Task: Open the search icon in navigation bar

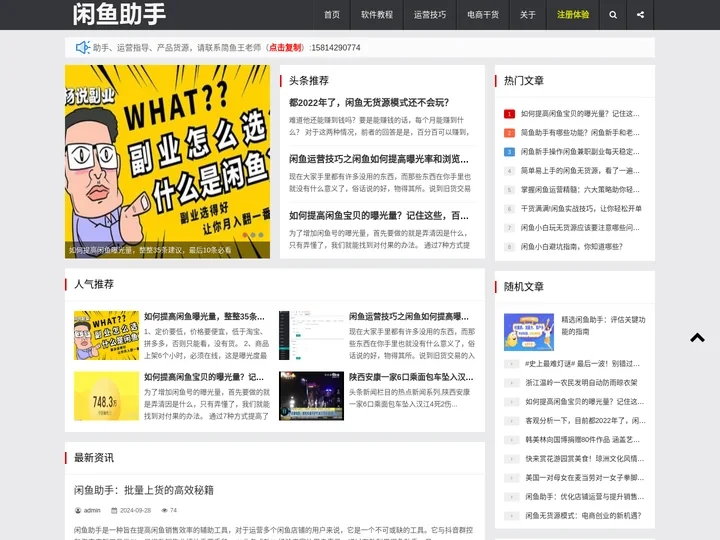Action: (613, 15)
